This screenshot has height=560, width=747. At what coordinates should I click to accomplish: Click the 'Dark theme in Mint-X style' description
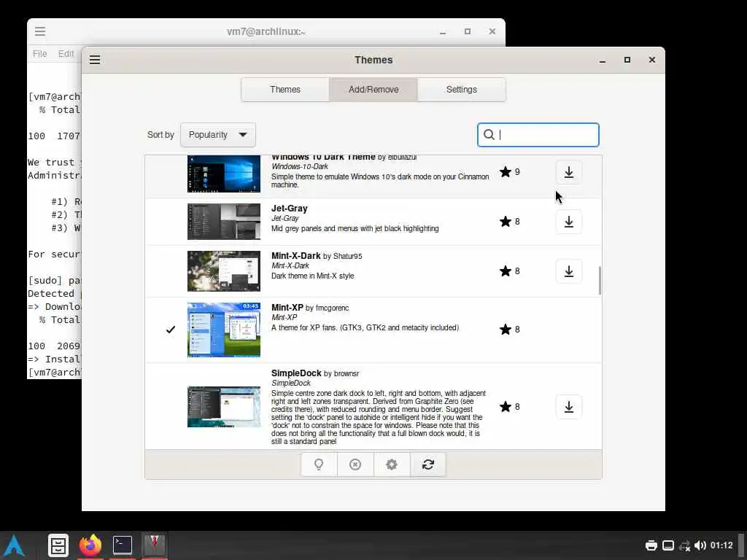point(312,276)
